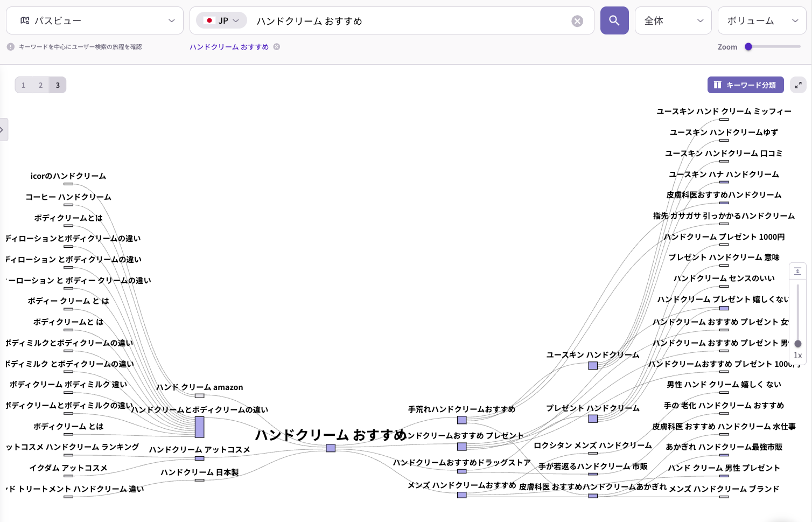Viewport: 812px width, 522px height.
Task: Expand the graph view to fullscreen
Action: click(798, 85)
